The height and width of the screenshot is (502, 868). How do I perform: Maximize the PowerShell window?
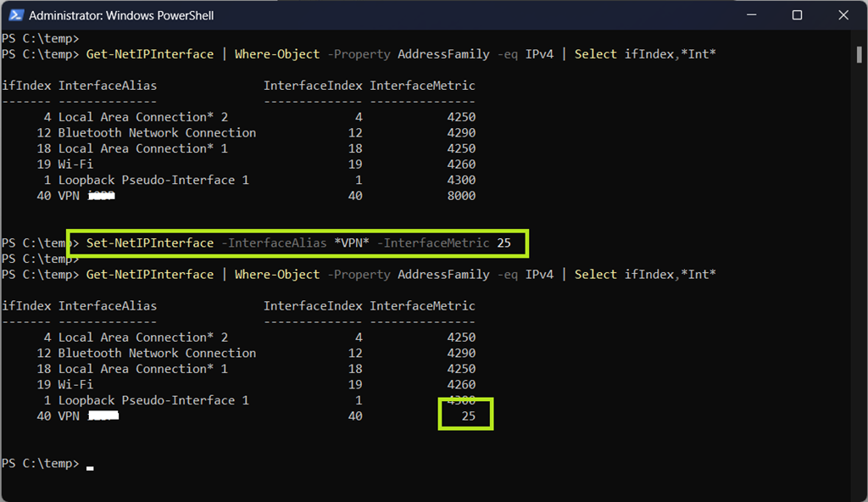797,15
